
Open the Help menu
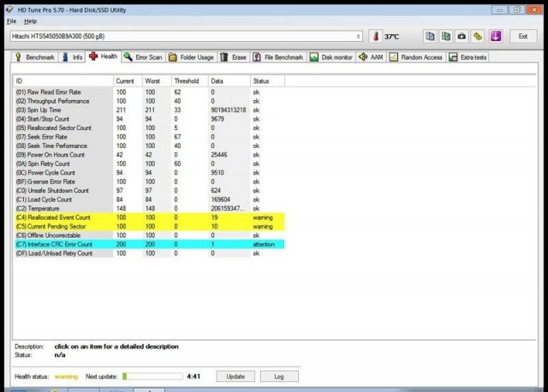click(31, 21)
